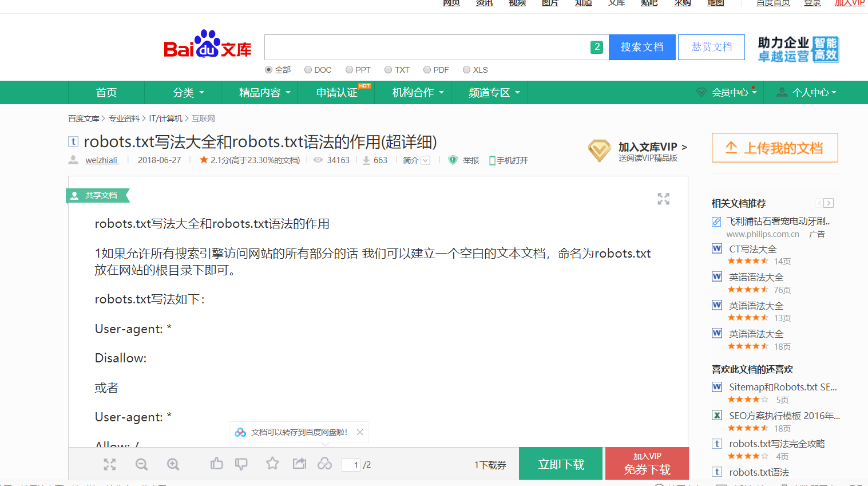Image resolution: width=868 pixels, height=486 pixels.
Task: Close the netdisk tooltip popup
Action: pos(360,432)
